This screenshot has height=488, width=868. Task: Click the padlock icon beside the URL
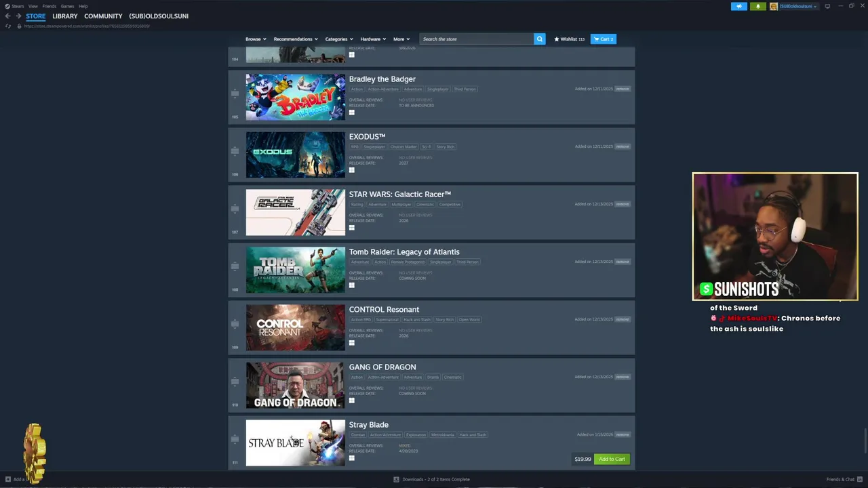19,26
